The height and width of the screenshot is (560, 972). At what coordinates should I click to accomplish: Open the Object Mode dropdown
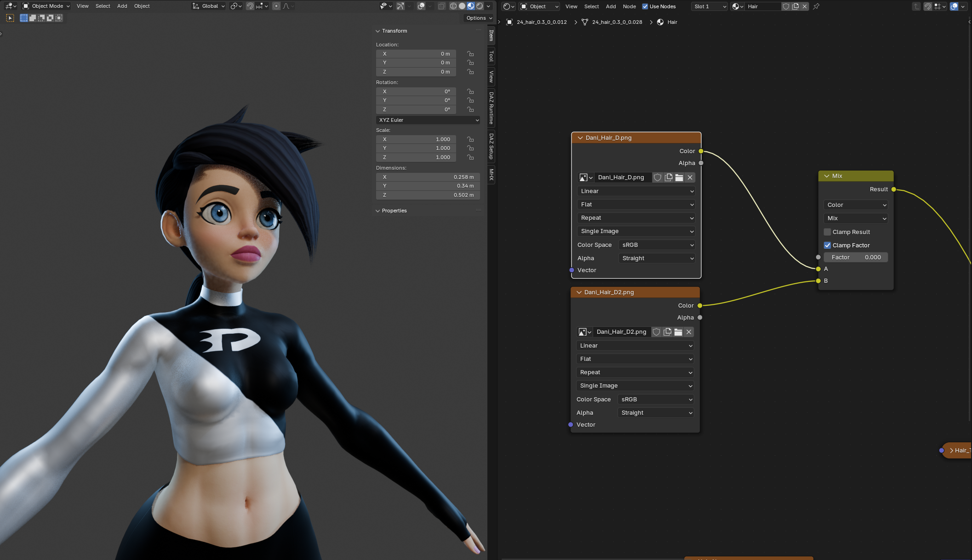coord(46,6)
